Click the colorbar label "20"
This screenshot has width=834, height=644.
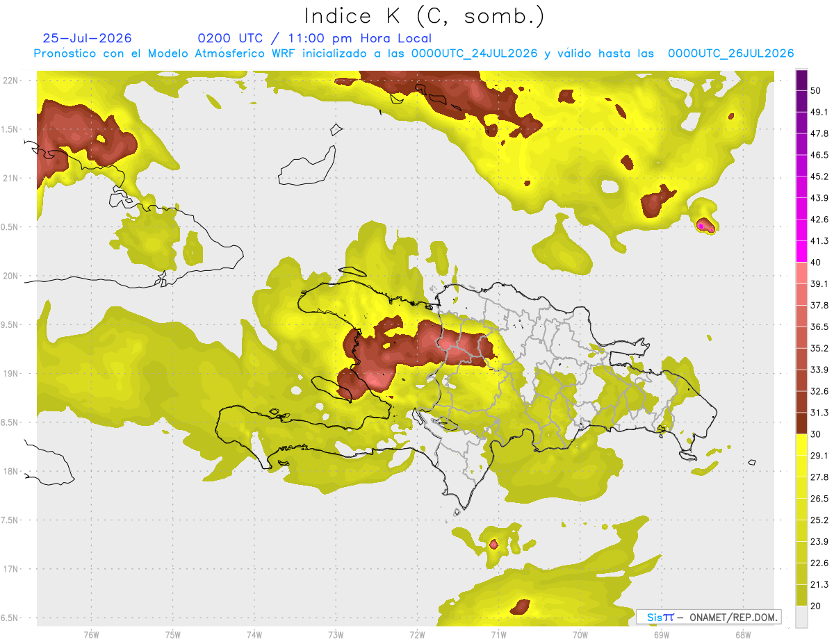point(816,606)
